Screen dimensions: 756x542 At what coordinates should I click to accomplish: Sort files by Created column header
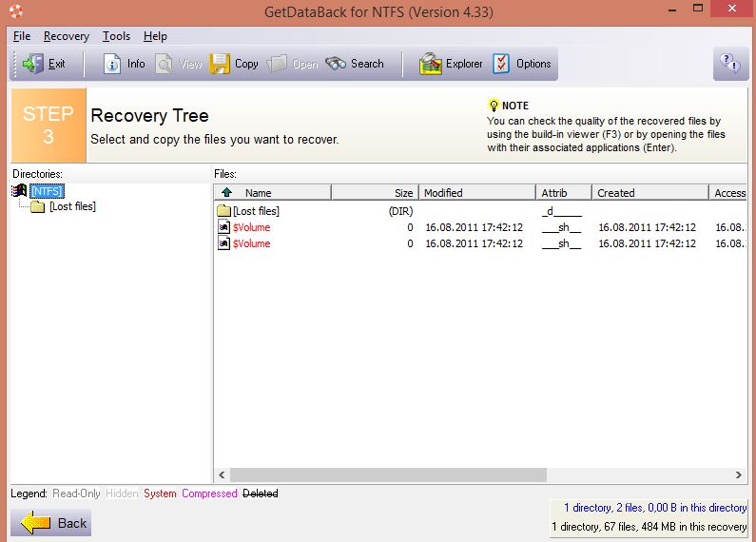pos(649,192)
